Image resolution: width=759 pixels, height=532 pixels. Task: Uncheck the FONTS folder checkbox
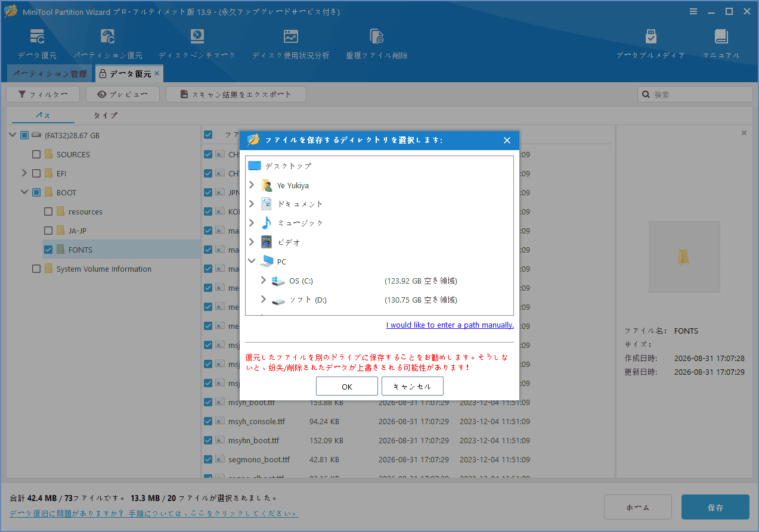click(48, 250)
